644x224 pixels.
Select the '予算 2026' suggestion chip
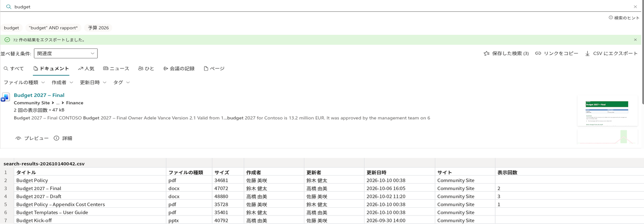98,28
